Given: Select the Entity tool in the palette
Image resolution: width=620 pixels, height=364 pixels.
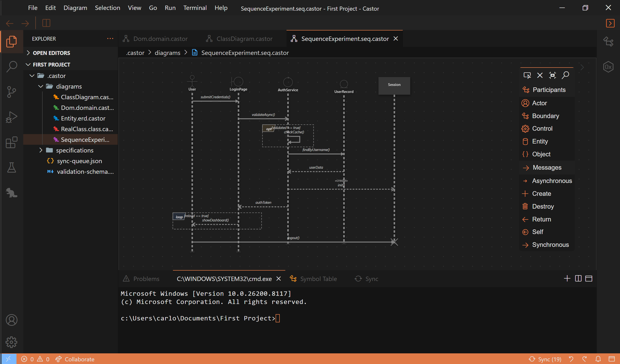Looking at the screenshot, I should click(540, 141).
